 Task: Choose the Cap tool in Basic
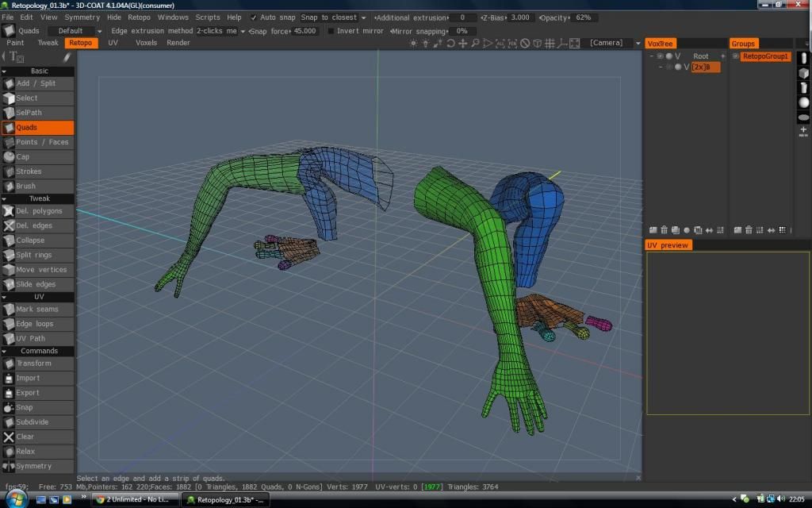pos(36,157)
